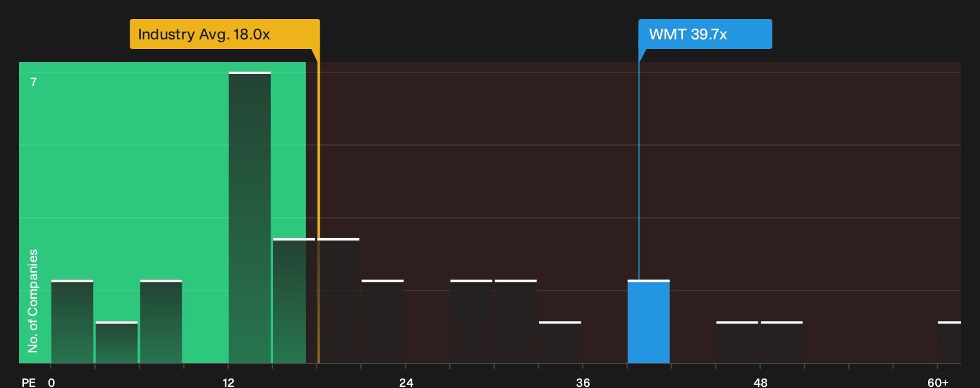Click the Industry Avg. 18.0x label
This screenshot has height=388, width=980.
tap(225, 34)
